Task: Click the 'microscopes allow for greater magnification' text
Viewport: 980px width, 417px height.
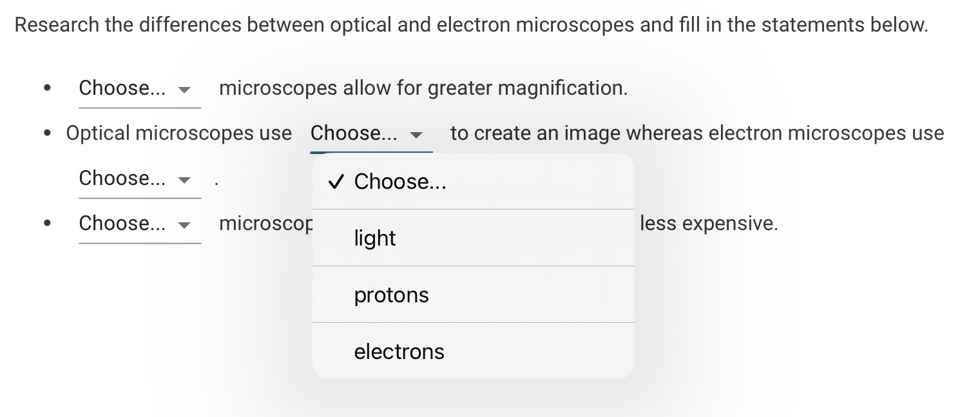Action: (423, 88)
